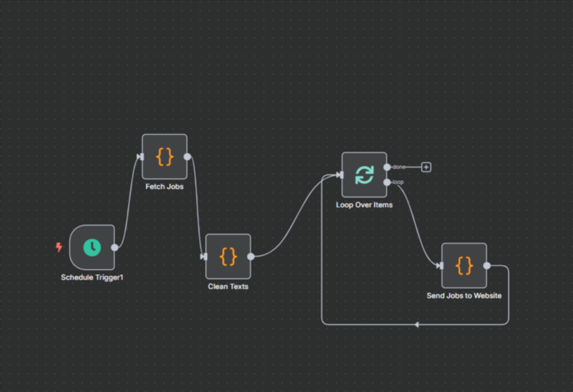Image resolution: width=573 pixels, height=392 pixels.
Task: Select the Send Jobs to Website node
Action: 464,265
